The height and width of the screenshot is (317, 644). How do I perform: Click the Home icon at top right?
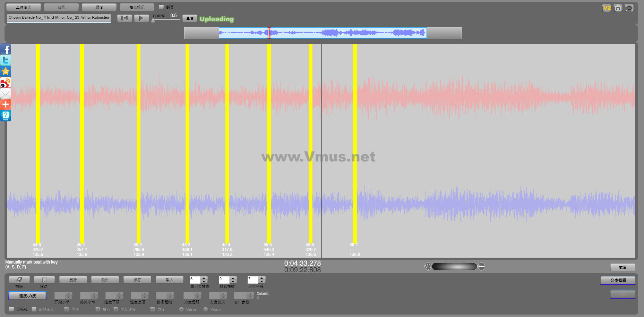(618, 8)
